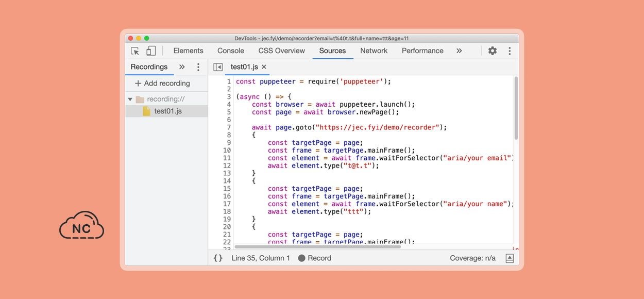Click Add recording

162,83
